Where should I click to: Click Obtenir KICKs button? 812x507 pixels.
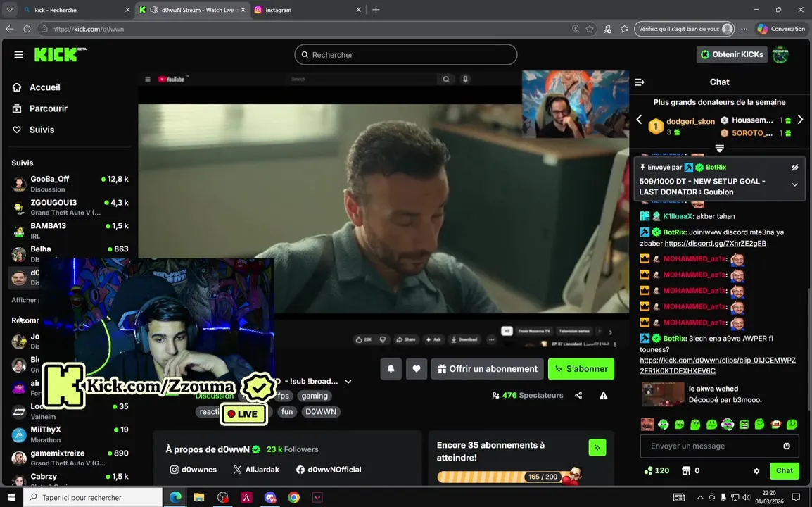click(x=732, y=54)
